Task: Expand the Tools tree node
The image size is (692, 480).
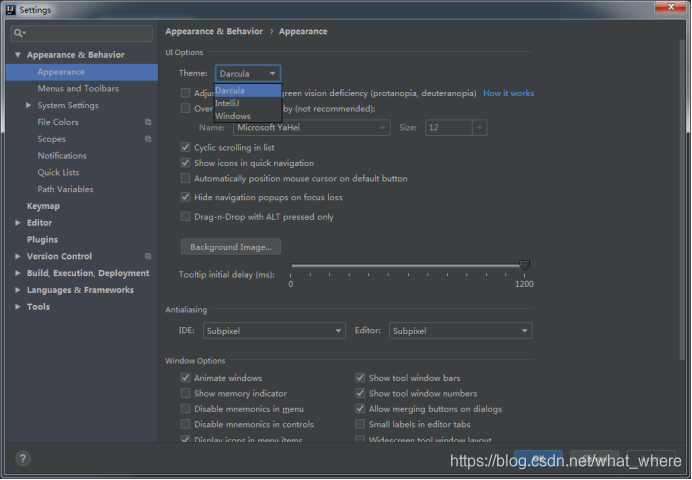Action: (x=18, y=307)
